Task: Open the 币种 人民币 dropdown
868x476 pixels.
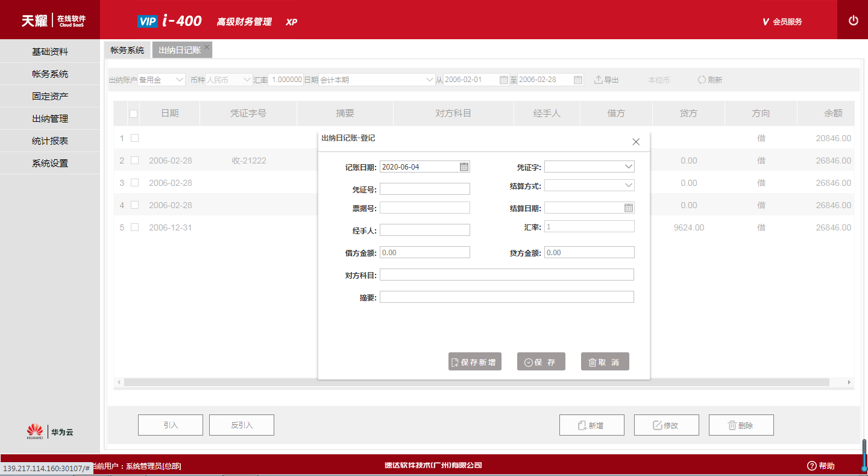Action: coord(229,80)
